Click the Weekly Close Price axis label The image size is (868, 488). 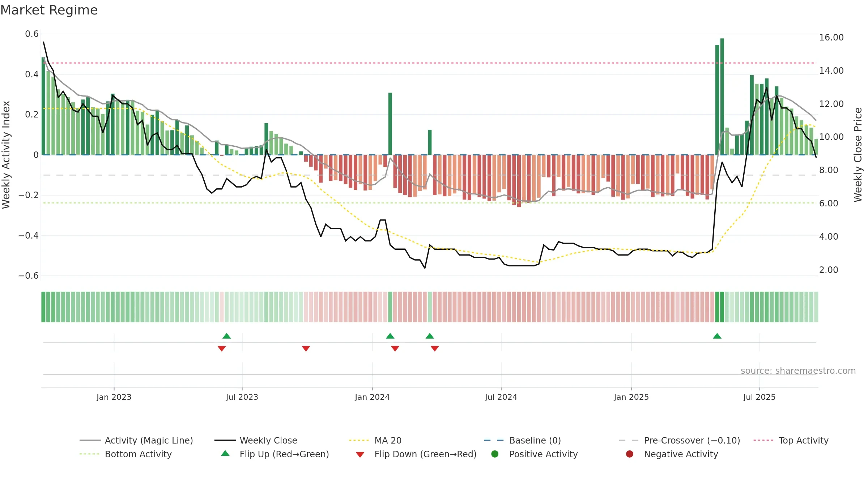pos(858,155)
